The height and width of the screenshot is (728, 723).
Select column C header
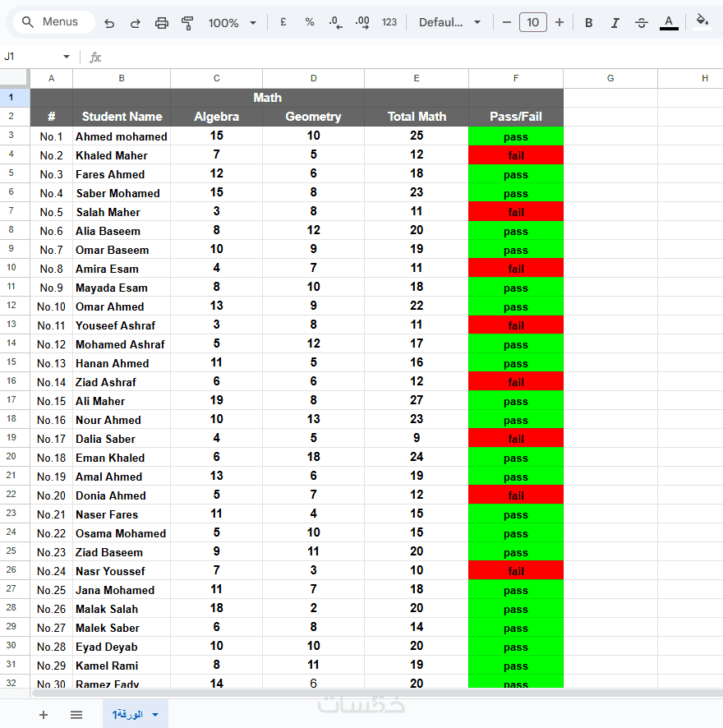[216, 78]
